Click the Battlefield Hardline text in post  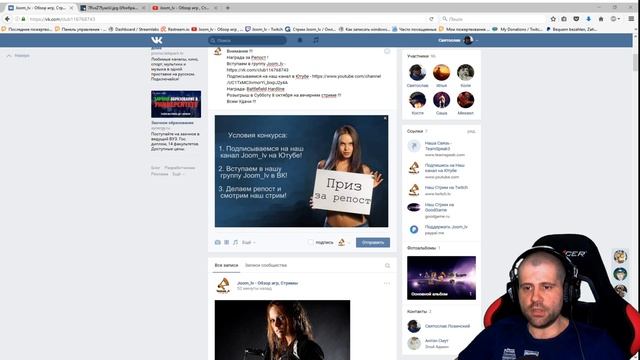[x=265, y=89]
